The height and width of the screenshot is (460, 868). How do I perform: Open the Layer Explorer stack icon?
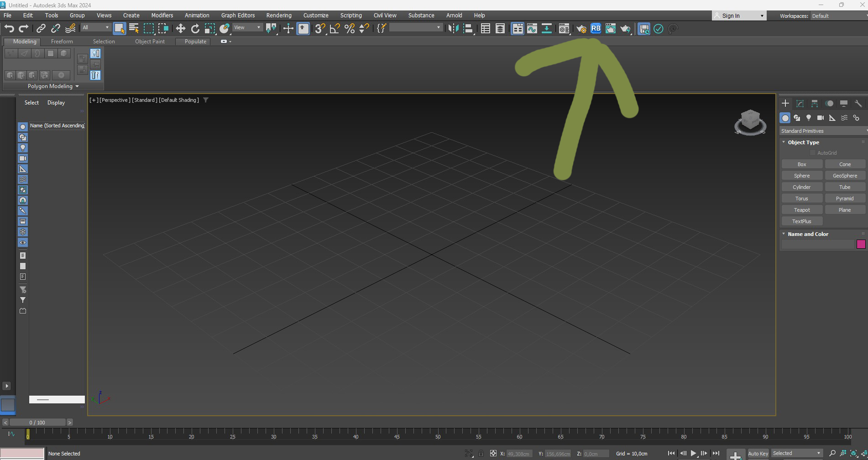click(500, 29)
